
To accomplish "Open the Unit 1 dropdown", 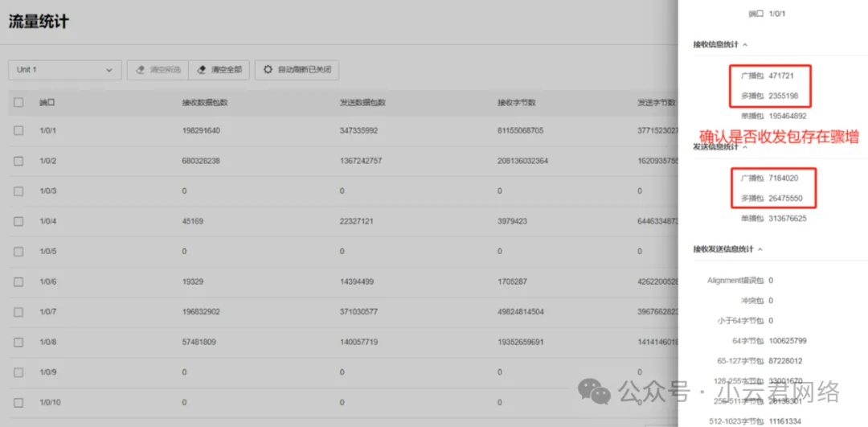I will click(64, 70).
